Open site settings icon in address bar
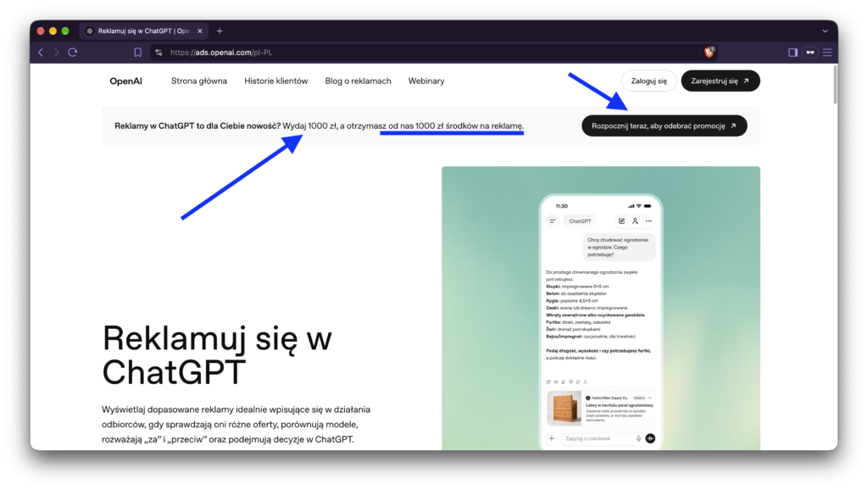The height and width of the screenshot is (490, 868). 159,53
